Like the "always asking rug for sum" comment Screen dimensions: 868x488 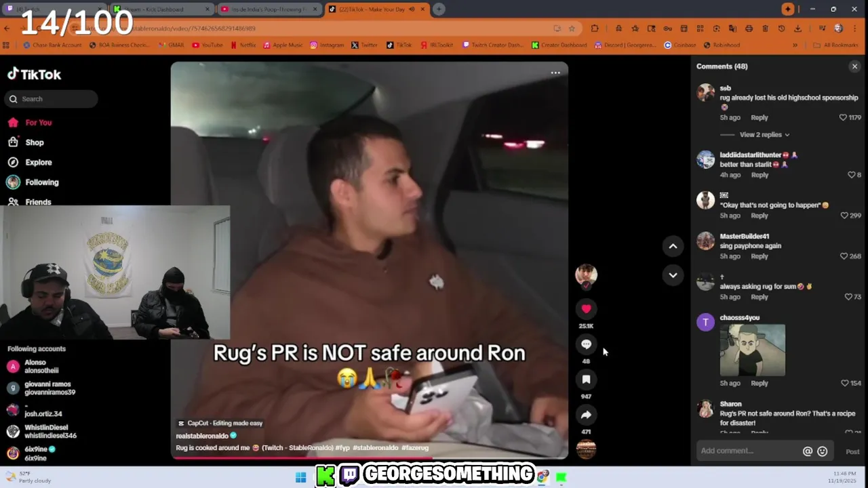(848, 297)
